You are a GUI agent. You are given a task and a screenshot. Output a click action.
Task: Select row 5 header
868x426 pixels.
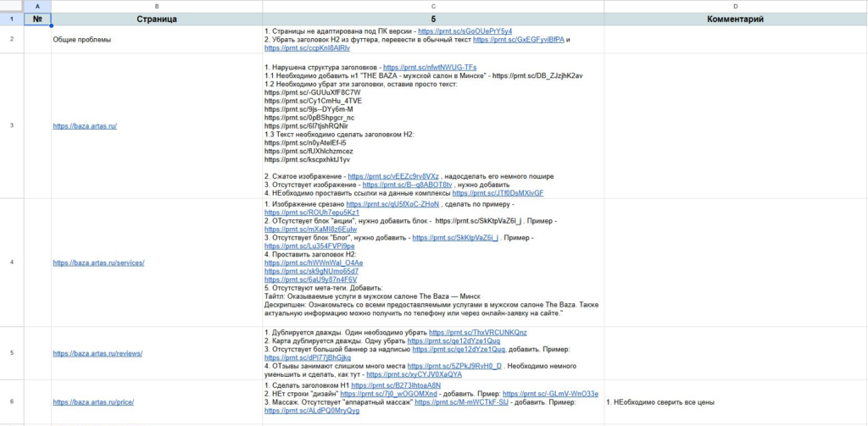12,353
